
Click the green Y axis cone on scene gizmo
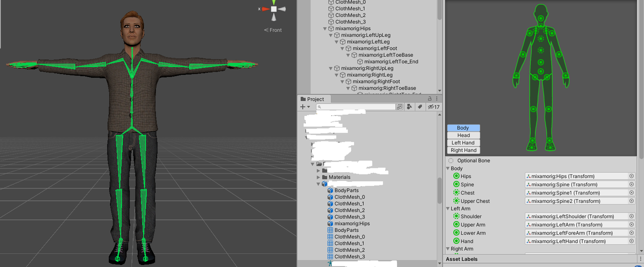[x=274, y=2]
